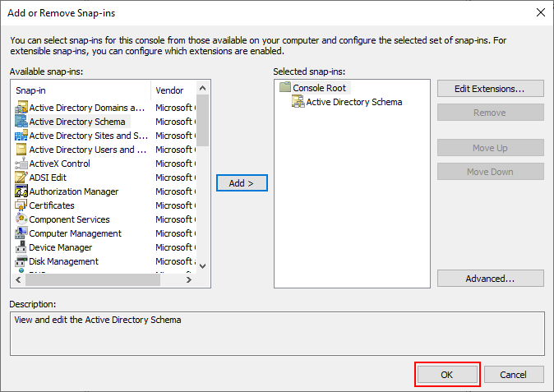Click the Certificates snap-in icon

(21, 205)
